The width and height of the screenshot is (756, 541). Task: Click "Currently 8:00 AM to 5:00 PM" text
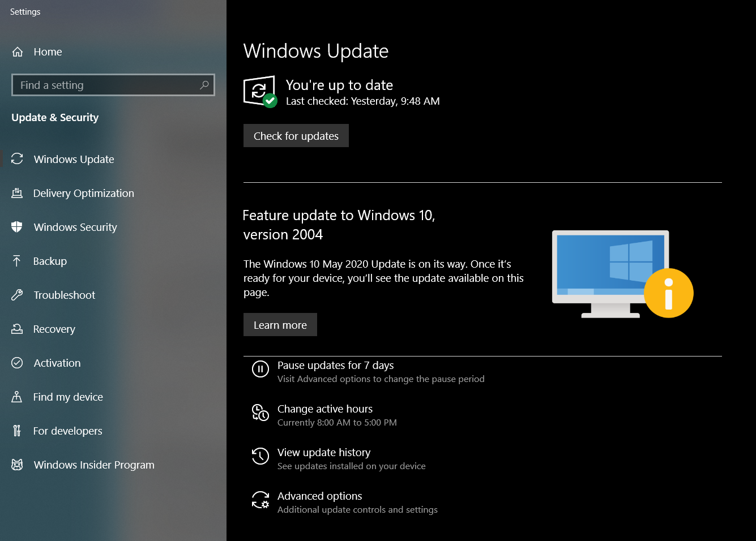click(x=337, y=423)
